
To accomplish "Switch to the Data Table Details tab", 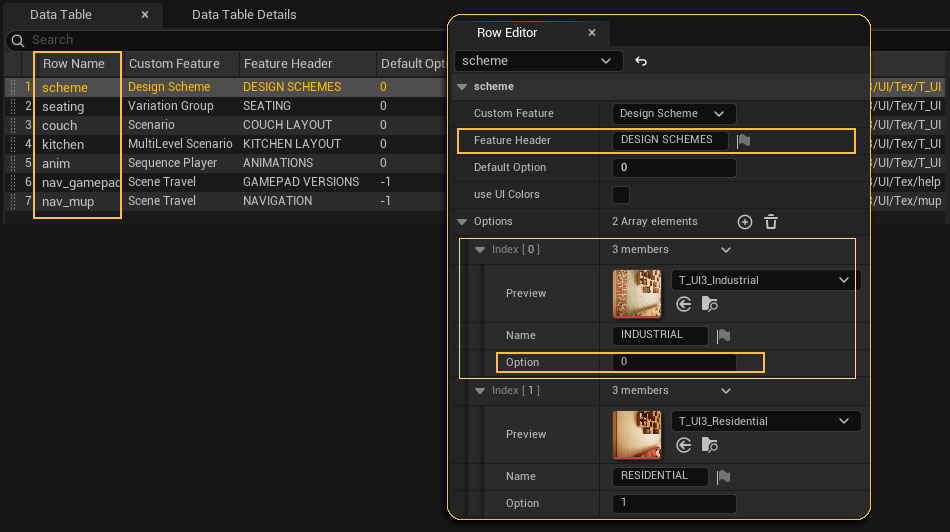I will [x=244, y=15].
